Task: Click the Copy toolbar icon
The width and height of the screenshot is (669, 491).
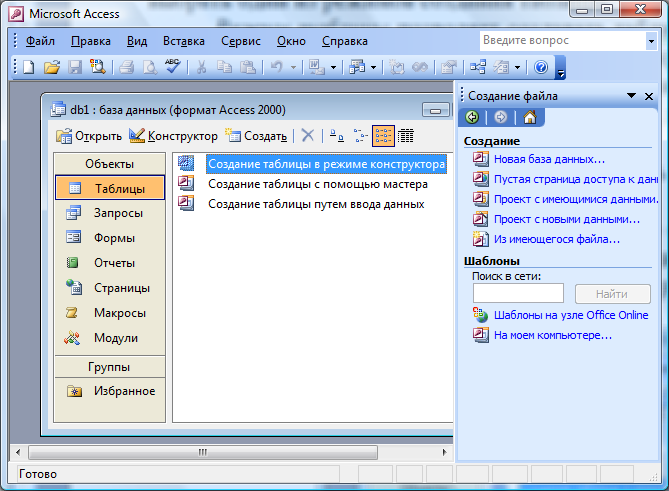Action: pos(224,67)
